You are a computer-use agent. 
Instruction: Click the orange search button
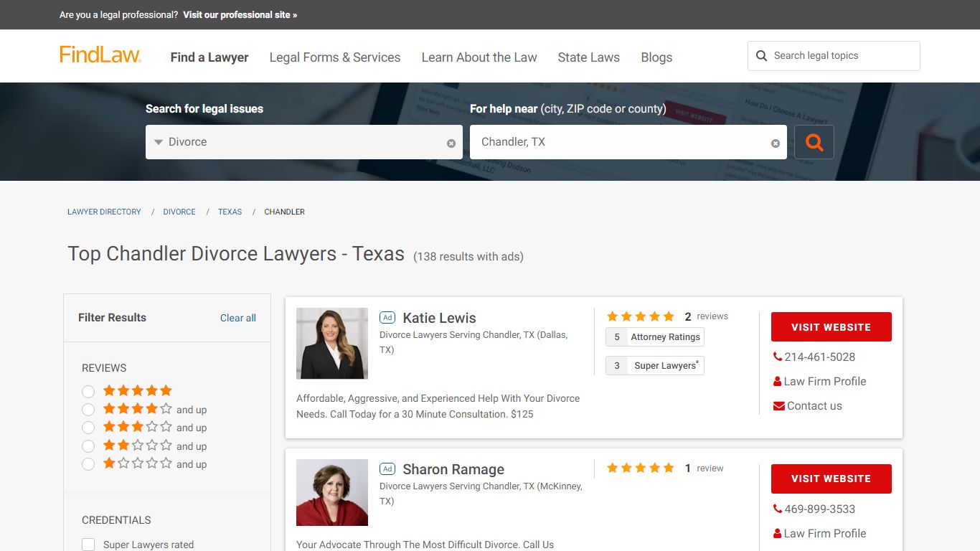point(814,142)
